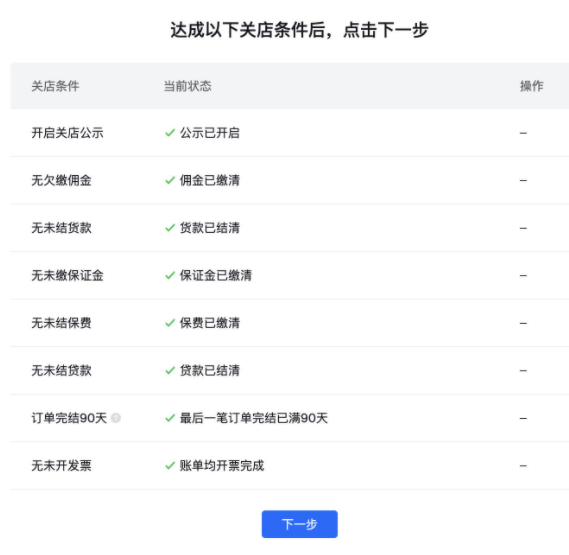Click green checkmark next to 账单均开票完成
This screenshot has width=569, height=555.
pos(170,466)
